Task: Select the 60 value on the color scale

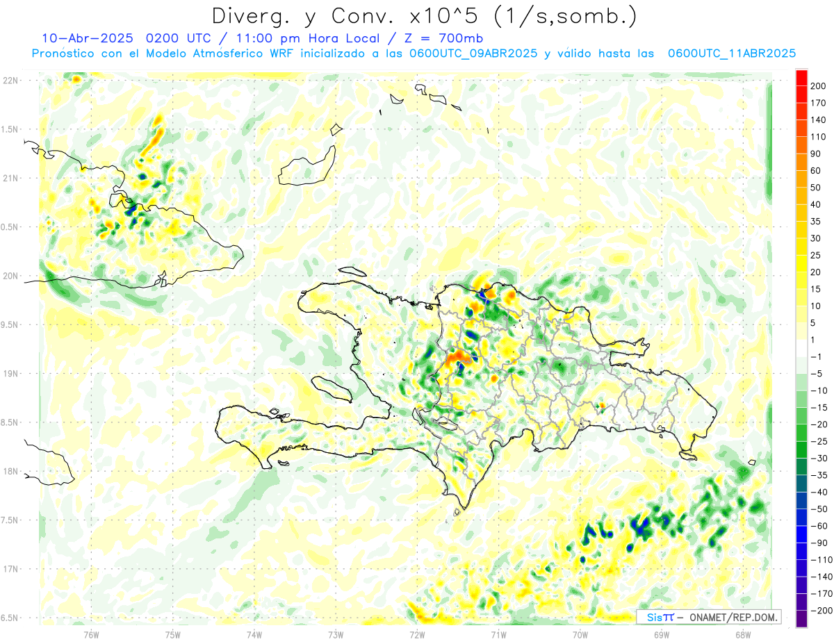Action: tap(815, 171)
